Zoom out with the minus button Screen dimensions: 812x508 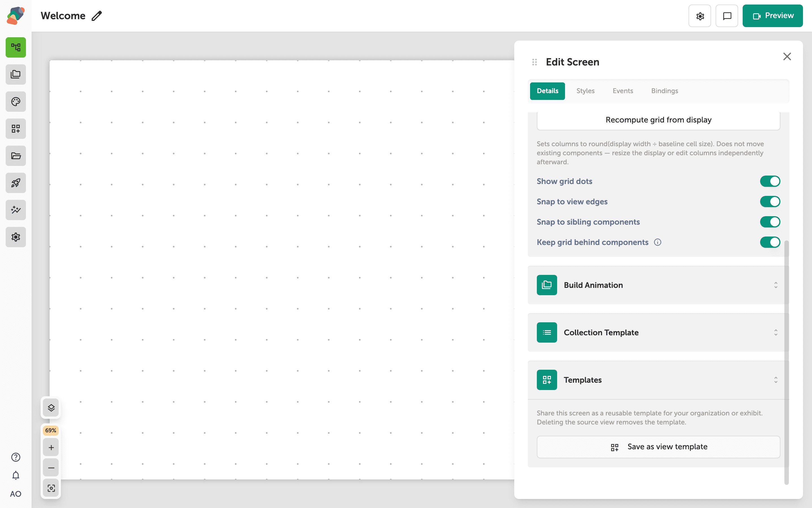pos(51,468)
